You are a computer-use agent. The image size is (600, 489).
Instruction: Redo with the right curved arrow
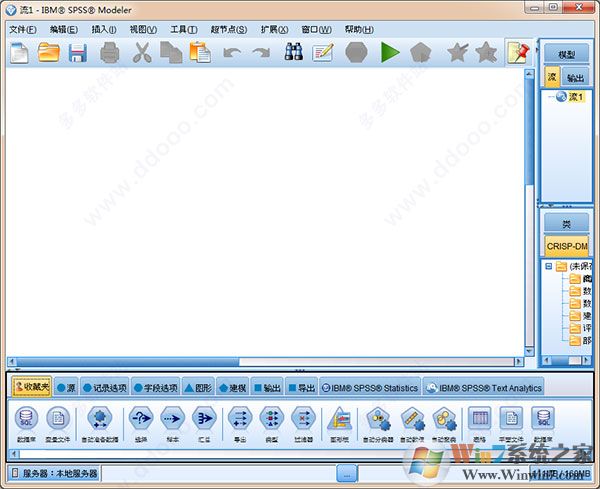coord(261,53)
